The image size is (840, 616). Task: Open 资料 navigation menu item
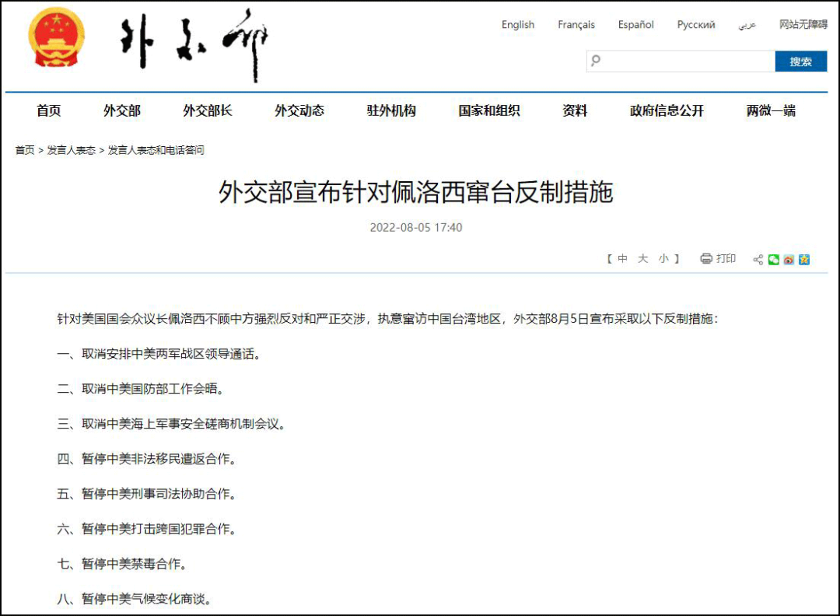pyautogui.click(x=575, y=110)
